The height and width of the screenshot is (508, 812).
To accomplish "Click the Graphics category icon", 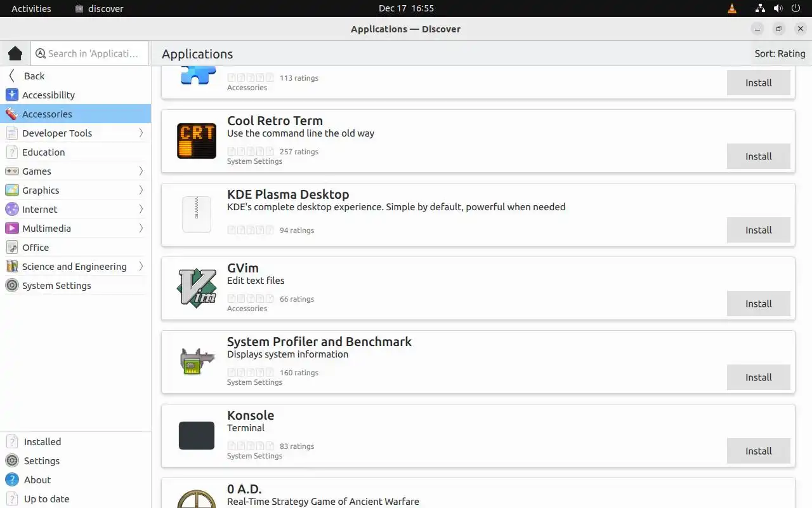I will point(11,190).
